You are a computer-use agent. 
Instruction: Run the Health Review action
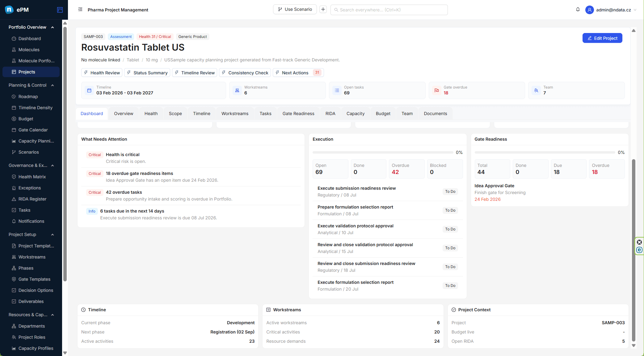[102, 72]
